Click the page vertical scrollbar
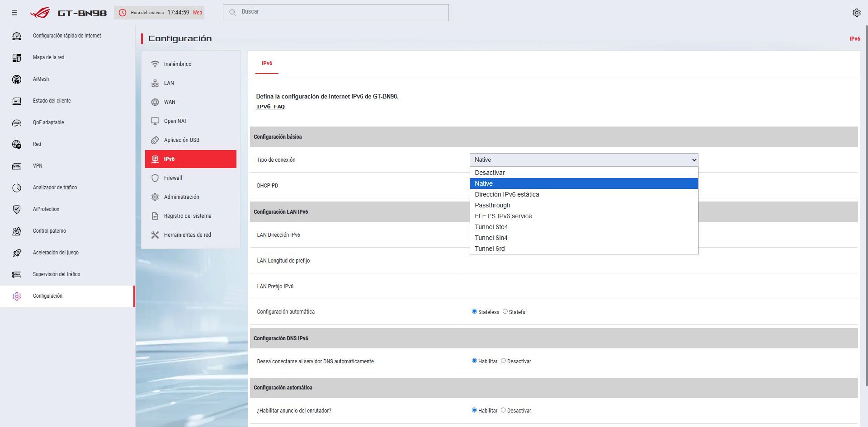Screen dimensions: 868x427 [866, 206]
